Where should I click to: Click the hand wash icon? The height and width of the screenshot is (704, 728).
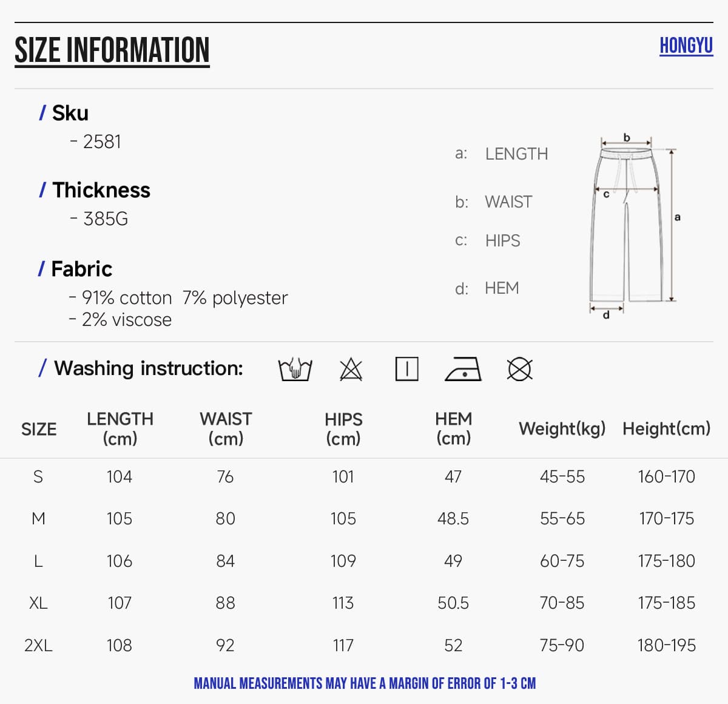coord(295,369)
